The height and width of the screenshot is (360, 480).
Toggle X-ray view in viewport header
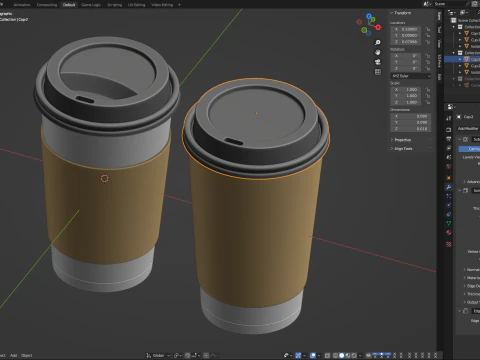pos(327,355)
